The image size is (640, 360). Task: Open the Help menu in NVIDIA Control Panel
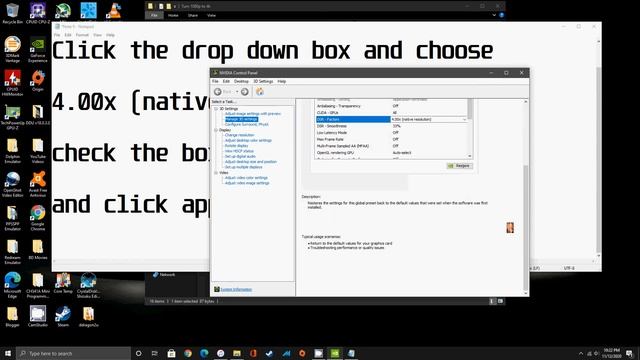pos(282,82)
